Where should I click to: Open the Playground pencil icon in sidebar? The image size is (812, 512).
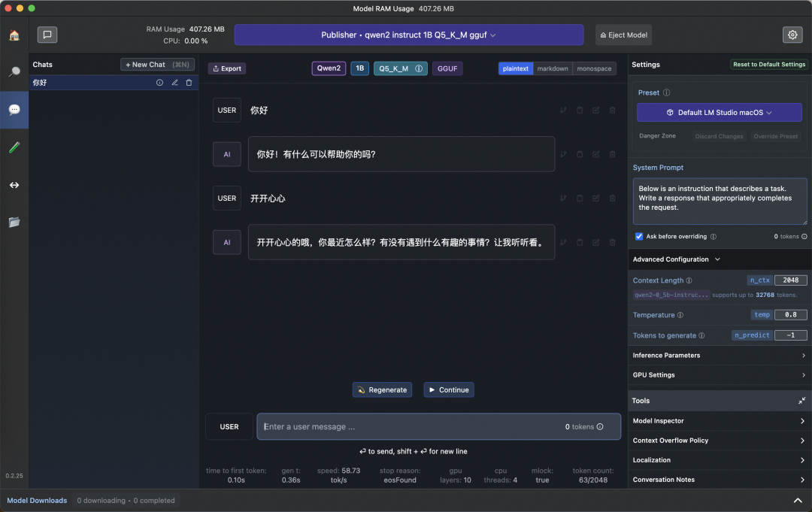[x=14, y=147]
